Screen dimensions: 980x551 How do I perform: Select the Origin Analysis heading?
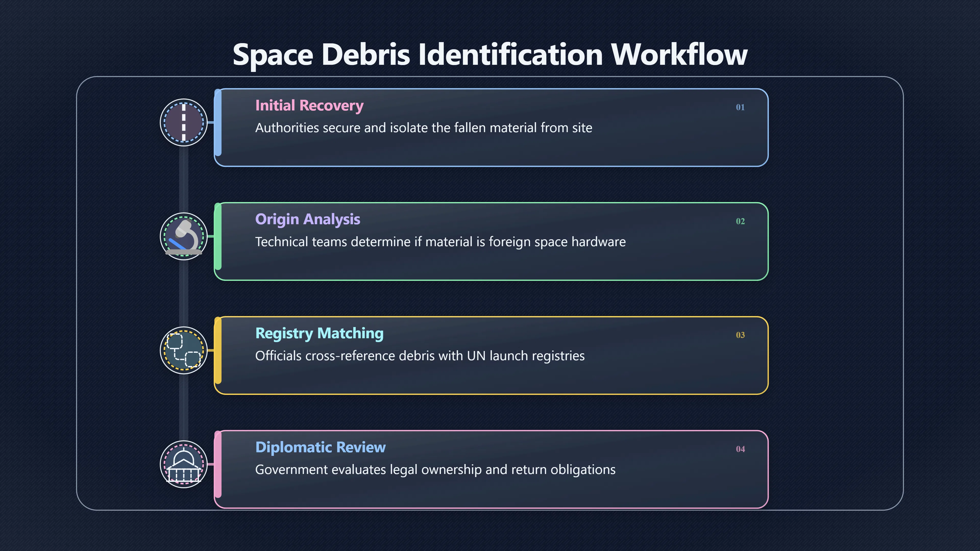[x=307, y=219]
